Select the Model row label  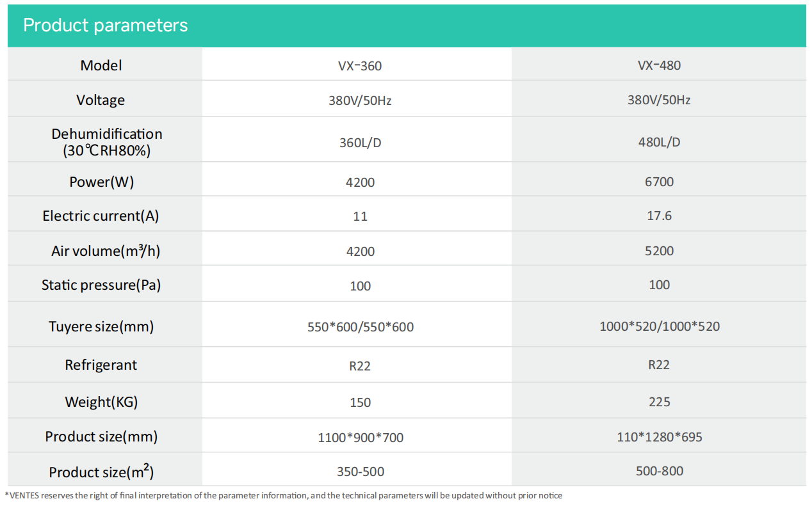click(x=101, y=65)
